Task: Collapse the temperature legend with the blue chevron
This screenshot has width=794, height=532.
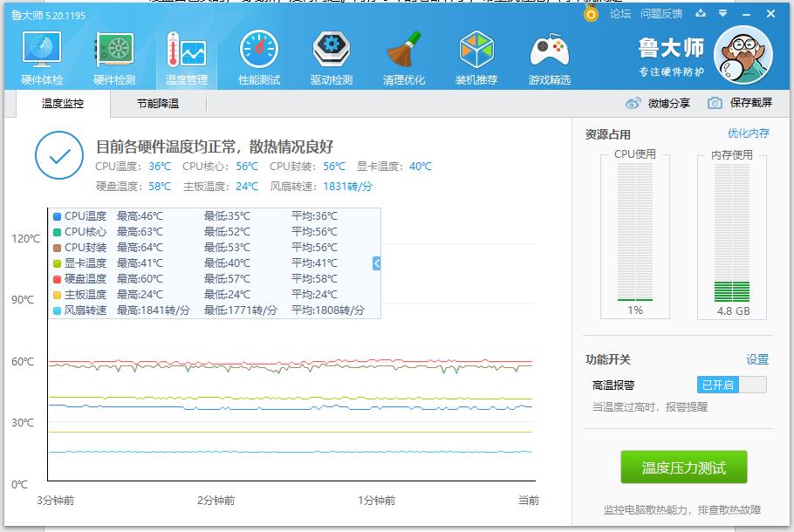Action: pyautogui.click(x=375, y=263)
